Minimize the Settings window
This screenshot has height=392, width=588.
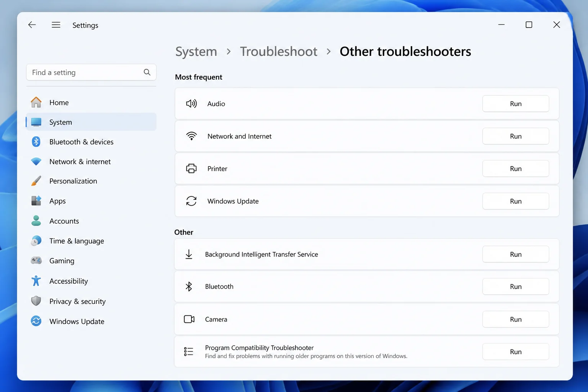pyautogui.click(x=501, y=25)
